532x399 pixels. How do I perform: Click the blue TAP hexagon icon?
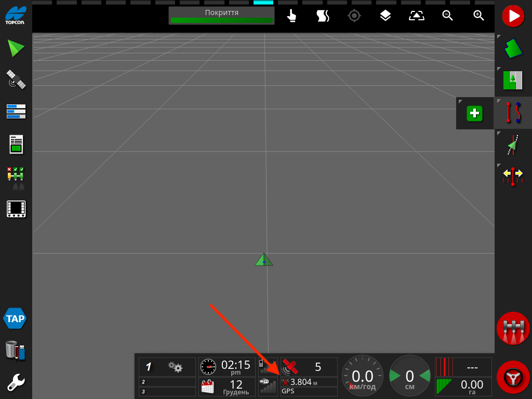point(15,318)
